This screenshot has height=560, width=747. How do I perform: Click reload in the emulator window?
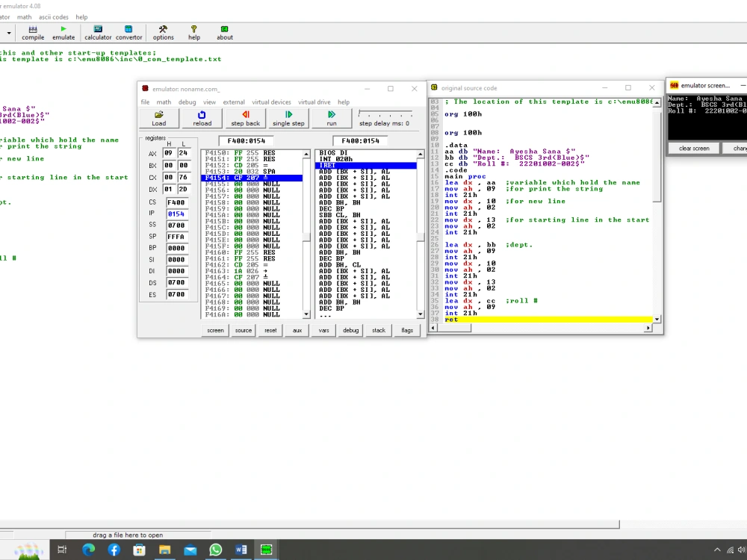[x=202, y=118]
